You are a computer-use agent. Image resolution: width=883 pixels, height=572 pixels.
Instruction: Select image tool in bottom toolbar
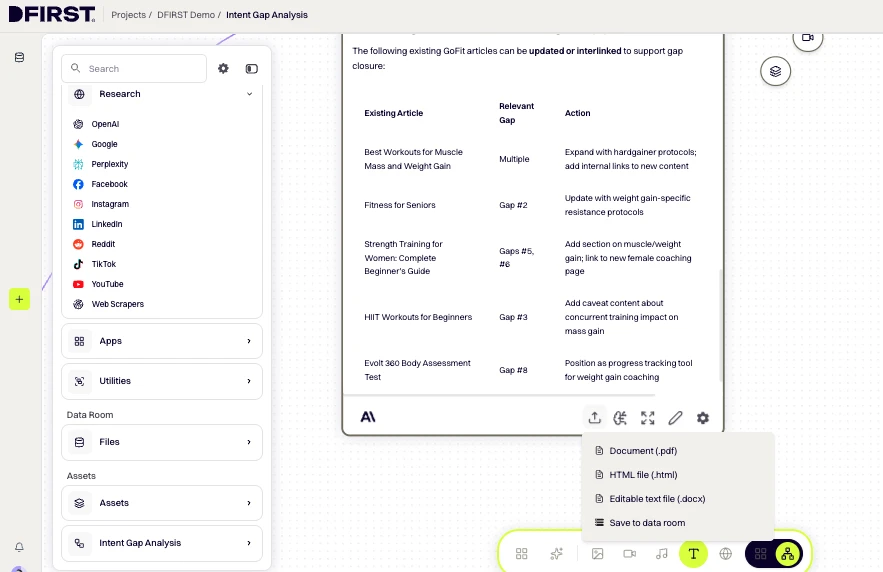tap(597, 554)
